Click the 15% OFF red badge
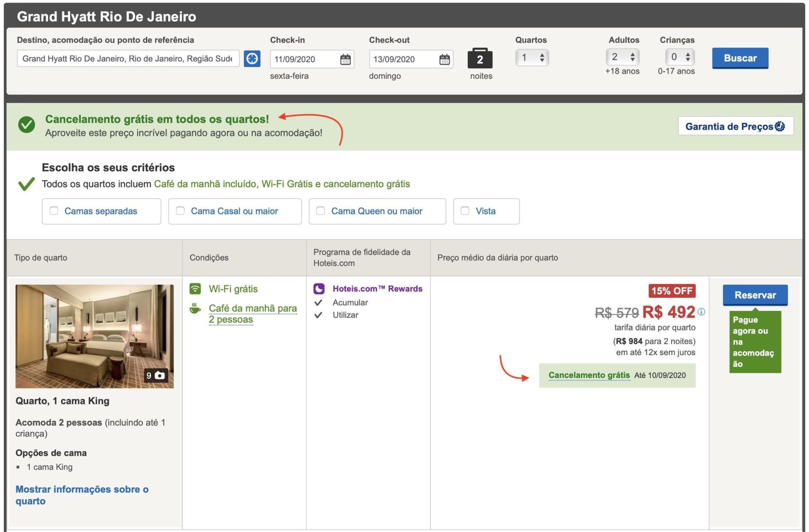809x532 pixels. (672, 291)
